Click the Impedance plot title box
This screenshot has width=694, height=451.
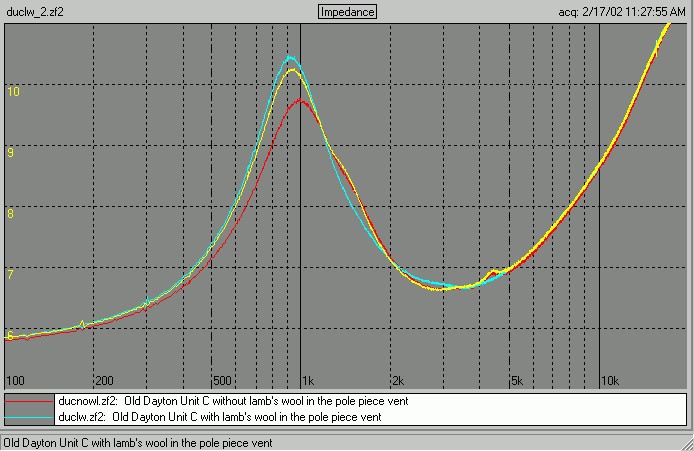(347, 12)
